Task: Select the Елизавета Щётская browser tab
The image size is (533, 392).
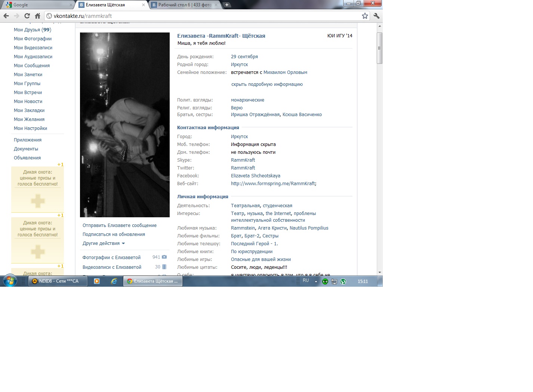Action: tap(111, 5)
